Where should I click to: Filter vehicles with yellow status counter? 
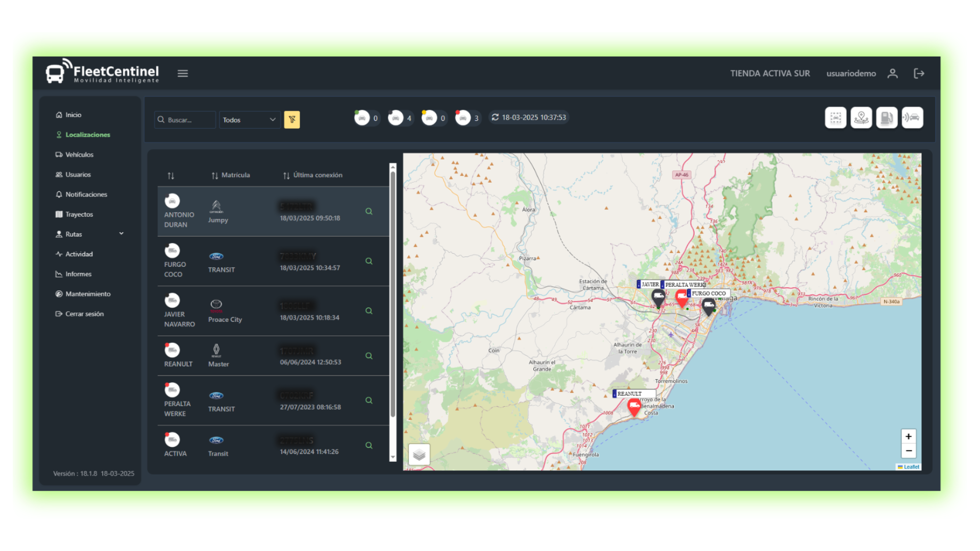434,118
